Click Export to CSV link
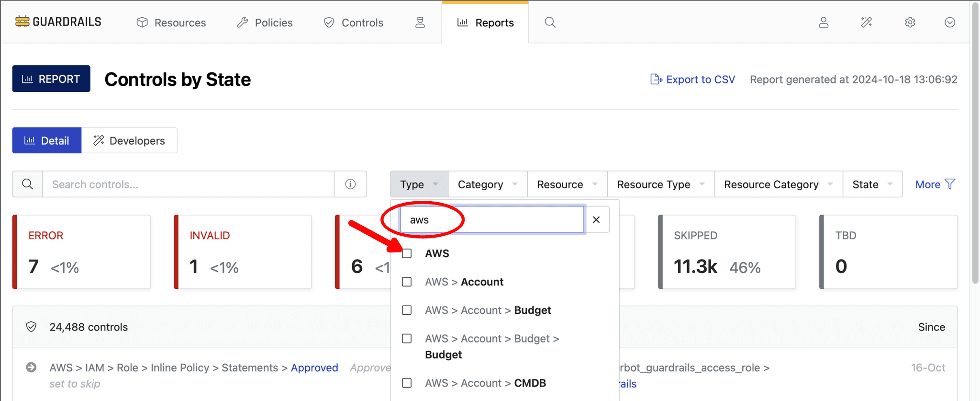Viewport: 980px width, 401px height. pos(692,80)
